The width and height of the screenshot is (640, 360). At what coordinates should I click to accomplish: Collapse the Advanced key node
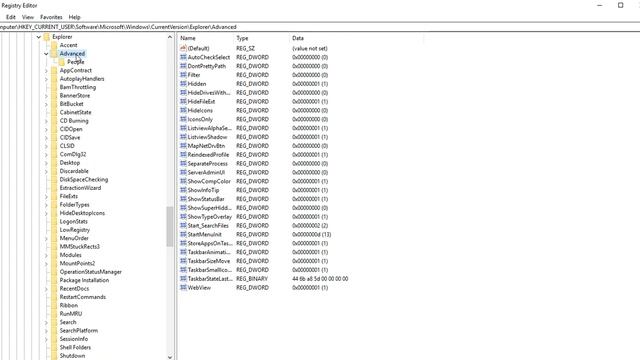[x=46, y=54]
